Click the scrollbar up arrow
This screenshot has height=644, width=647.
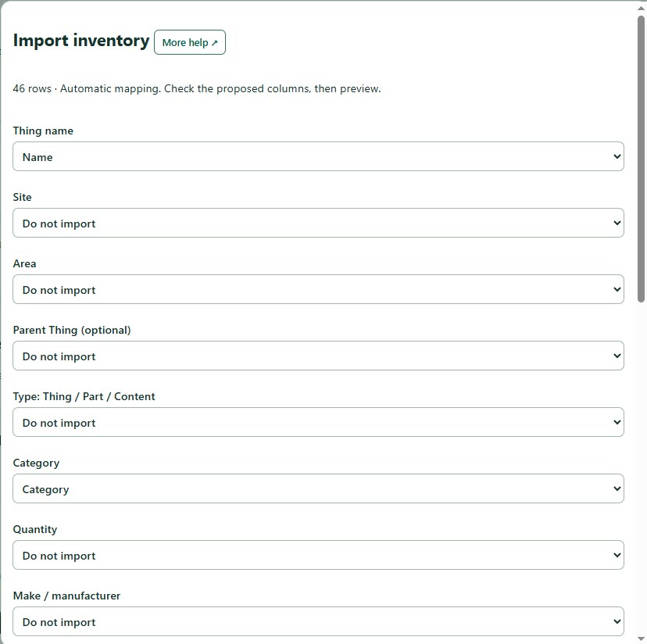click(x=641, y=8)
